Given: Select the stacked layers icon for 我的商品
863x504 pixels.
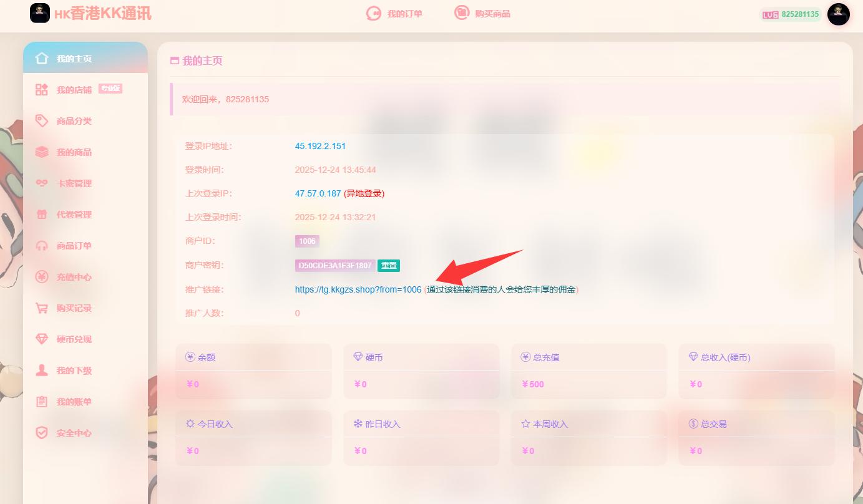Looking at the screenshot, I should (x=42, y=152).
